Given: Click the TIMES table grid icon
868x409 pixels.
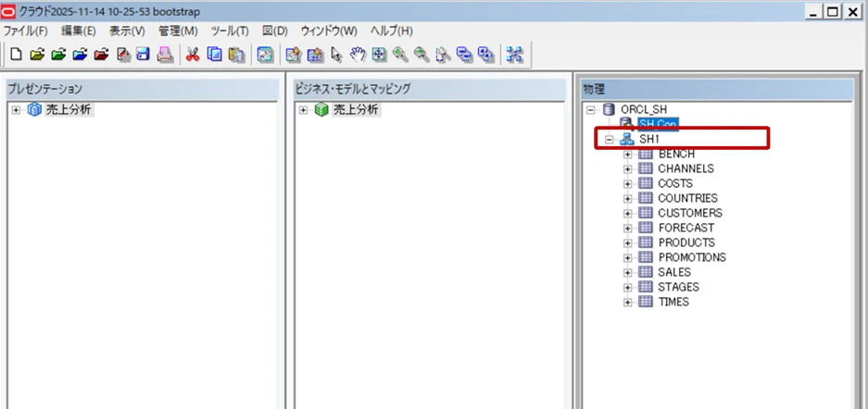Looking at the screenshot, I should point(645,302).
